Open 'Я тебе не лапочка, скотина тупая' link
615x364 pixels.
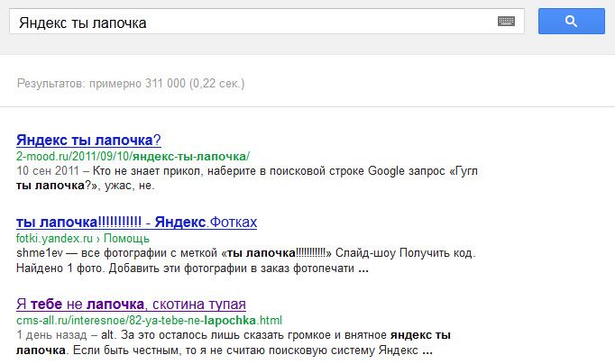tap(131, 304)
